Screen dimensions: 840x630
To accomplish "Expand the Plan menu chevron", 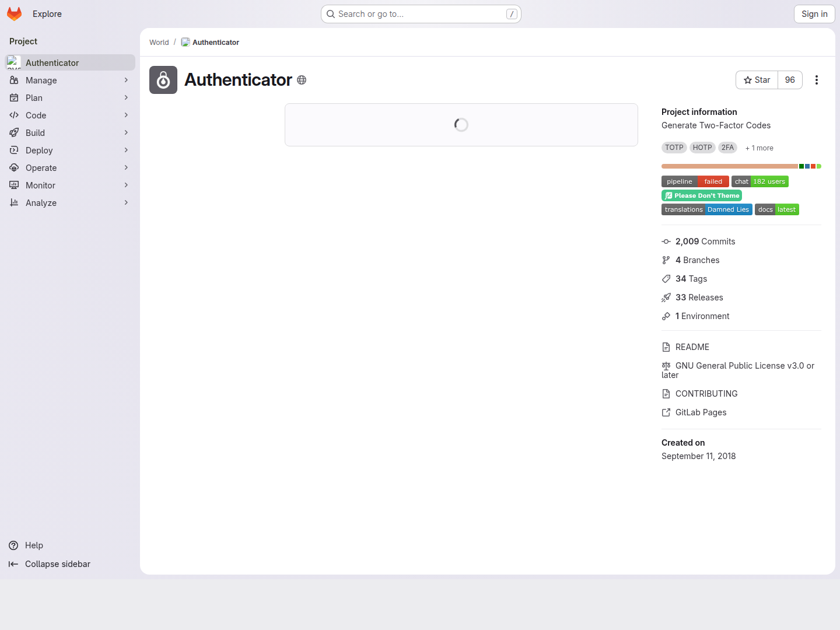I will [126, 97].
